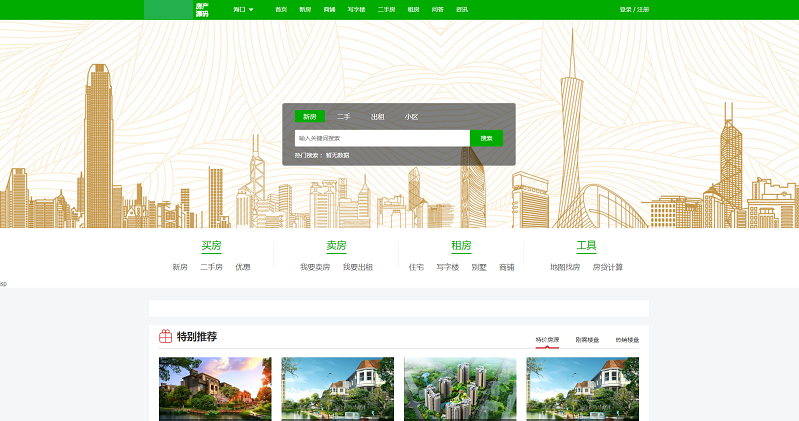Image resolution: width=799 pixels, height=421 pixels.
Task: Focus the keyword search input field
Action: coord(382,138)
